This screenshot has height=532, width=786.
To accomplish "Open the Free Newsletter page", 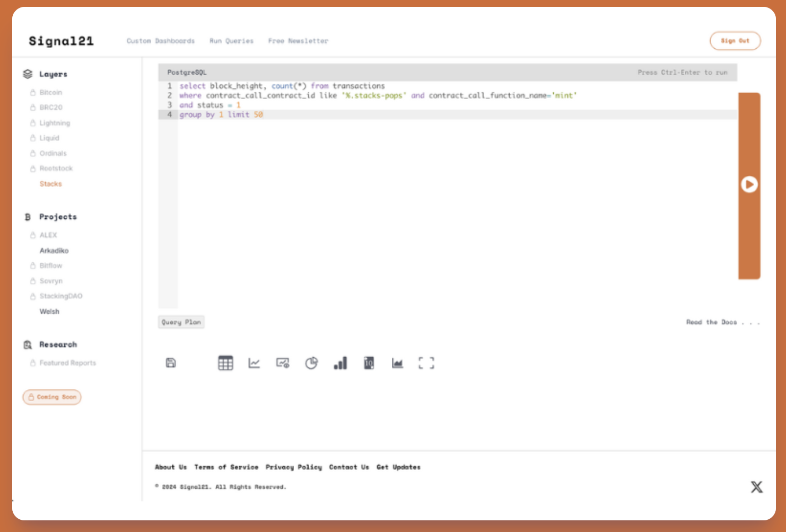I will point(299,41).
